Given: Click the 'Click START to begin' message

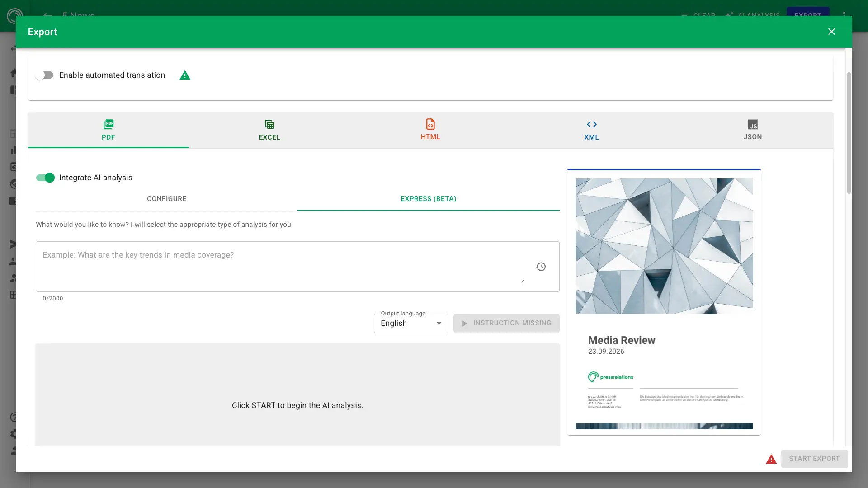Looking at the screenshot, I should [x=297, y=405].
